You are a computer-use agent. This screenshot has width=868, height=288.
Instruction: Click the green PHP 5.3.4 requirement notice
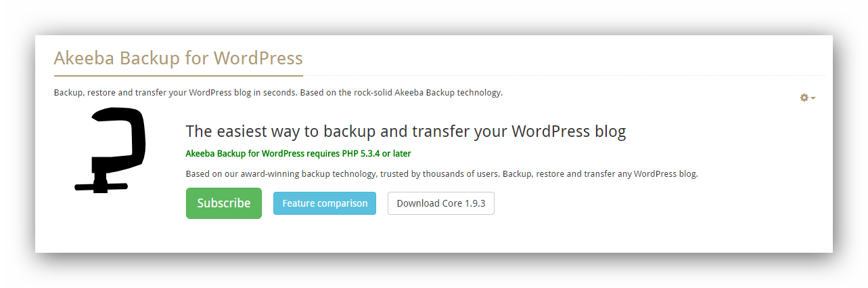click(x=298, y=154)
